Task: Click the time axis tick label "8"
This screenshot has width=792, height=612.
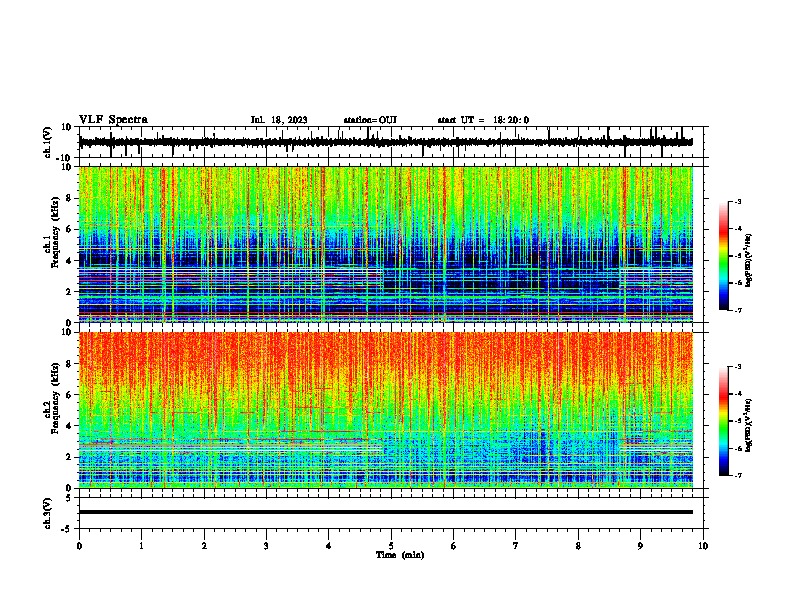Action: tap(578, 546)
